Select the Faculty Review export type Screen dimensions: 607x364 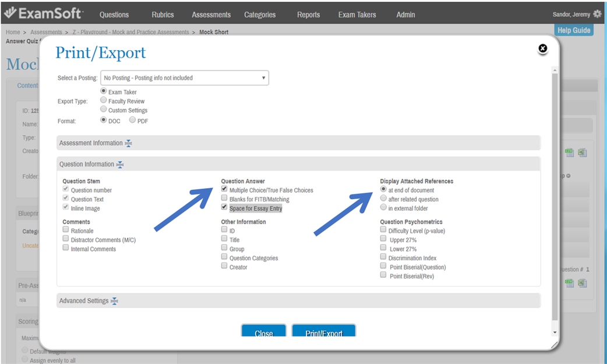pos(103,100)
